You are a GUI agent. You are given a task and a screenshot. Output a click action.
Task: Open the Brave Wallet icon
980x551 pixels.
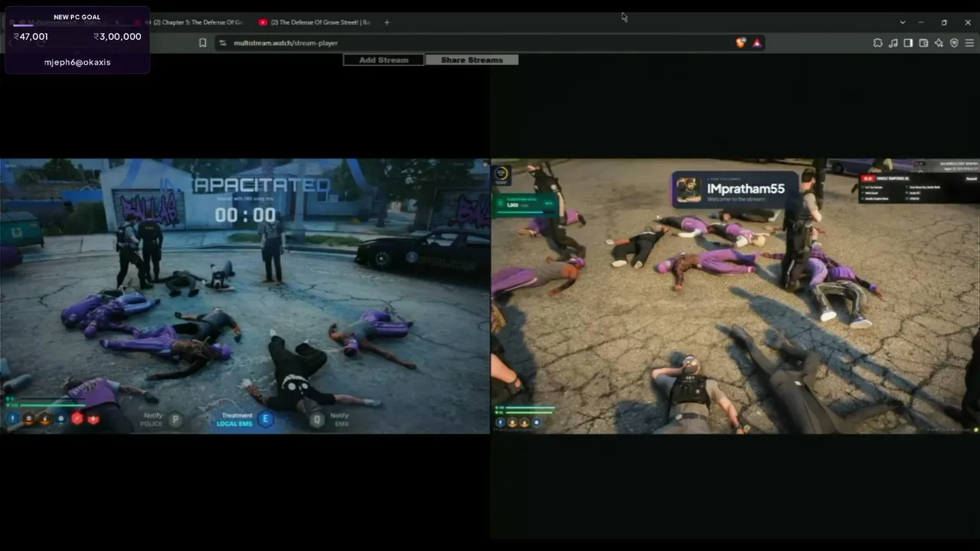(x=923, y=43)
